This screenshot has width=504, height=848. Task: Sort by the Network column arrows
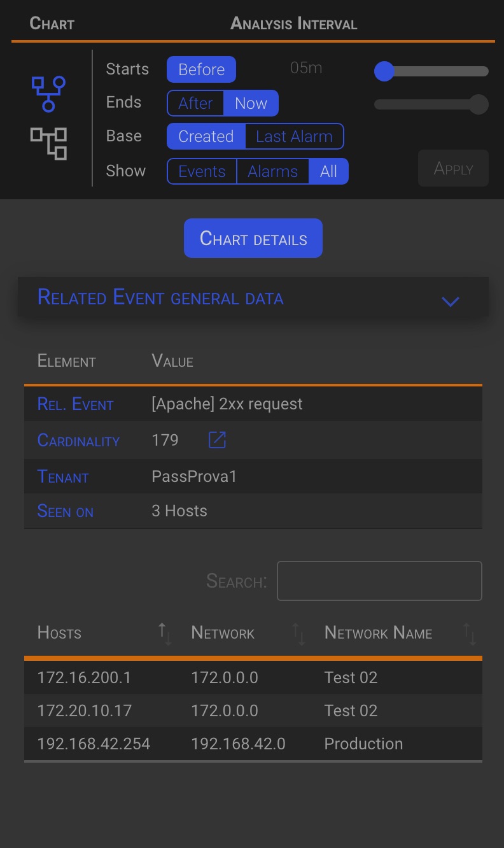(298, 633)
